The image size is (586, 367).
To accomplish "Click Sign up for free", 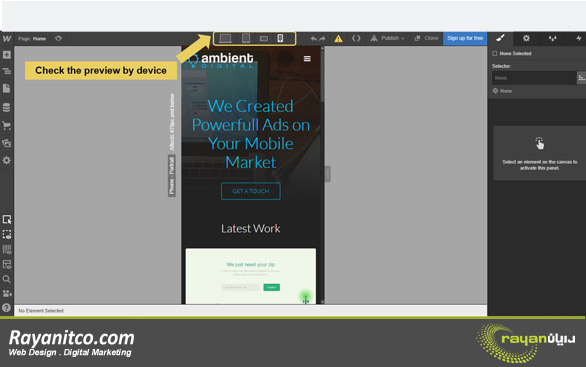I will click(465, 38).
